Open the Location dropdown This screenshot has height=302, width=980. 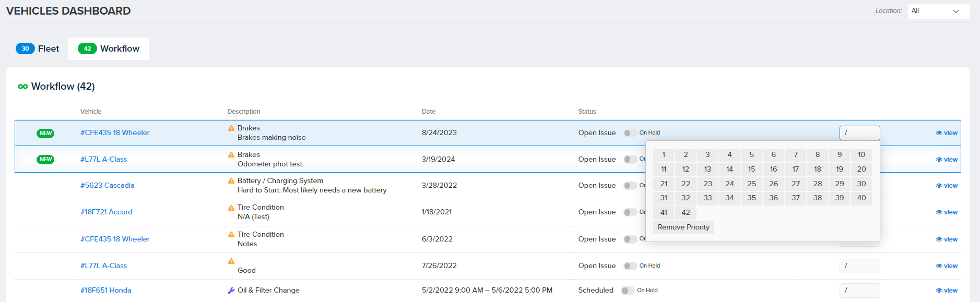click(938, 11)
